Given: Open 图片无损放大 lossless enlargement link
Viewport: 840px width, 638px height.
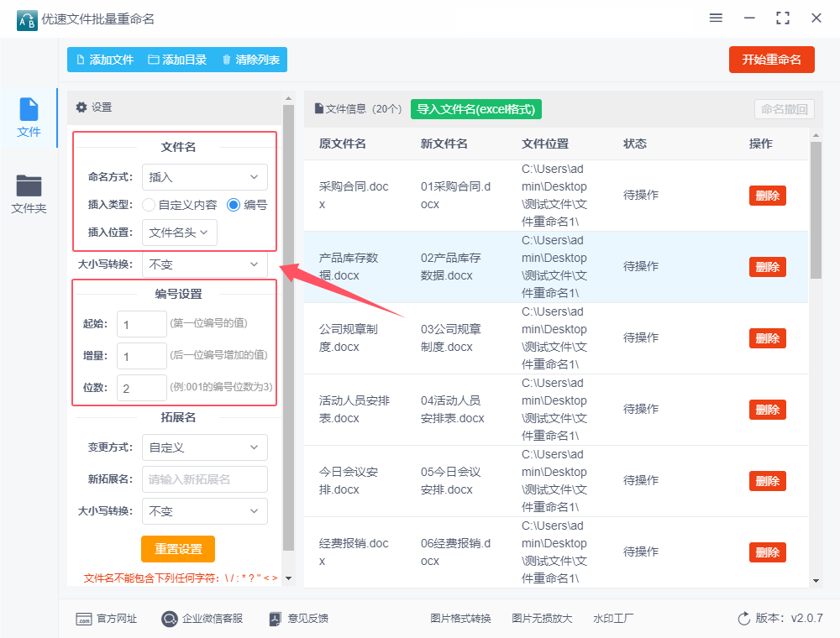Looking at the screenshot, I should [542, 619].
